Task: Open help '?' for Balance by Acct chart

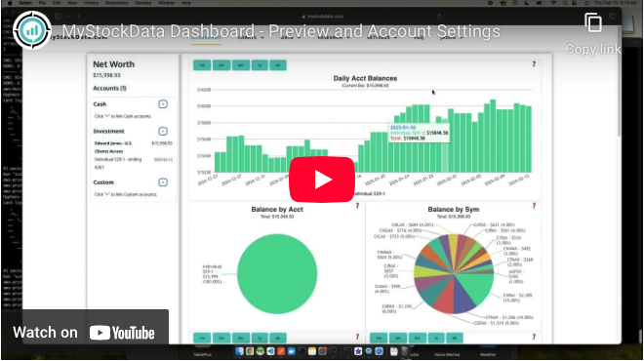Action: (x=357, y=206)
